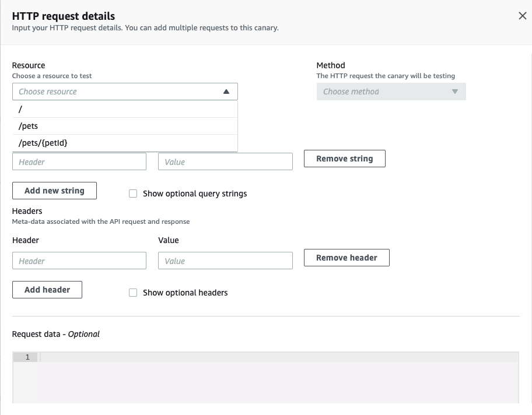Close the HTTP request details dialog
Image resolution: width=532 pixels, height=415 pixels.
tap(522, 16)
